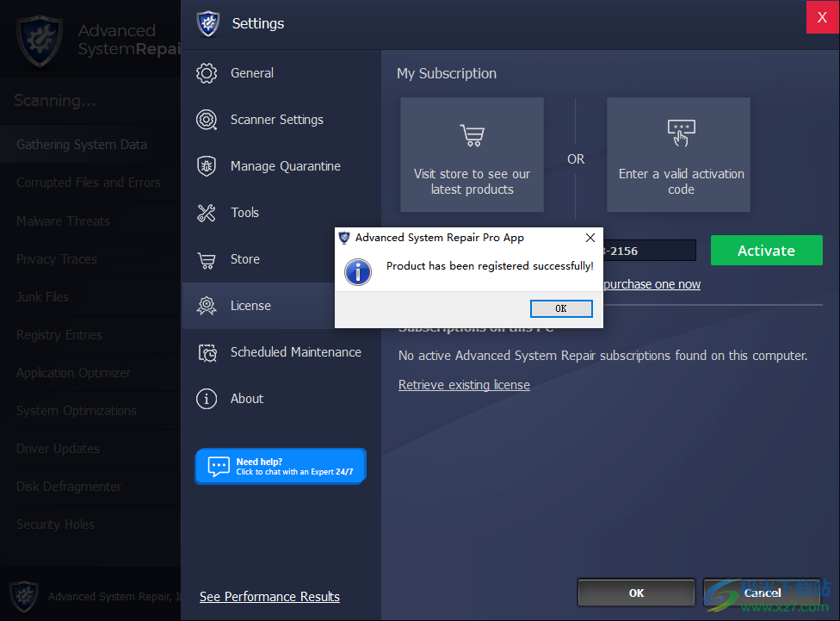Open the Need help chat banner
840x621 pixels.
click(x=281, y=467)
